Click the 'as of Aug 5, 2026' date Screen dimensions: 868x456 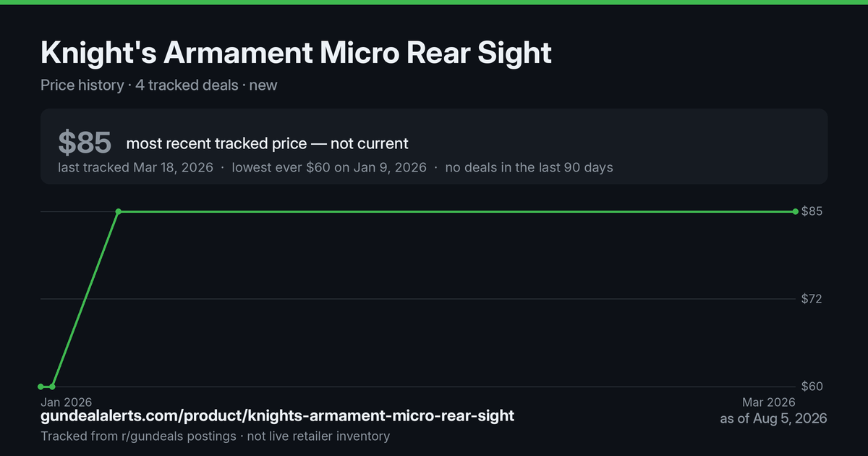tap(773, 418)
